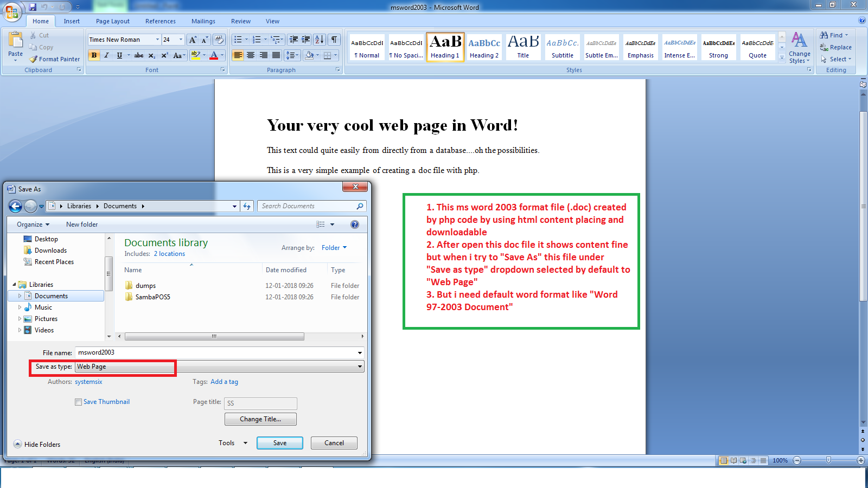Click the Format Painter tool
868x488 pixels.
point(55,59)
